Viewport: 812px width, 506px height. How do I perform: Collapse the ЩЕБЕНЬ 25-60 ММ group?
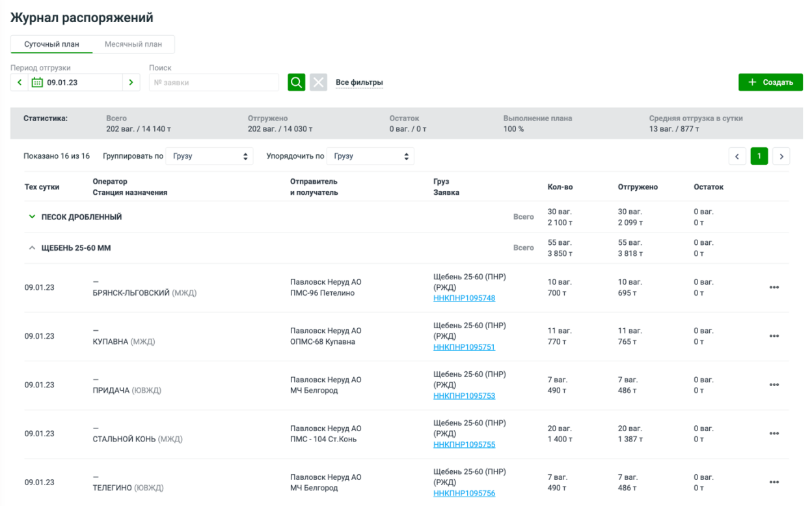click(x=32, y=248)
